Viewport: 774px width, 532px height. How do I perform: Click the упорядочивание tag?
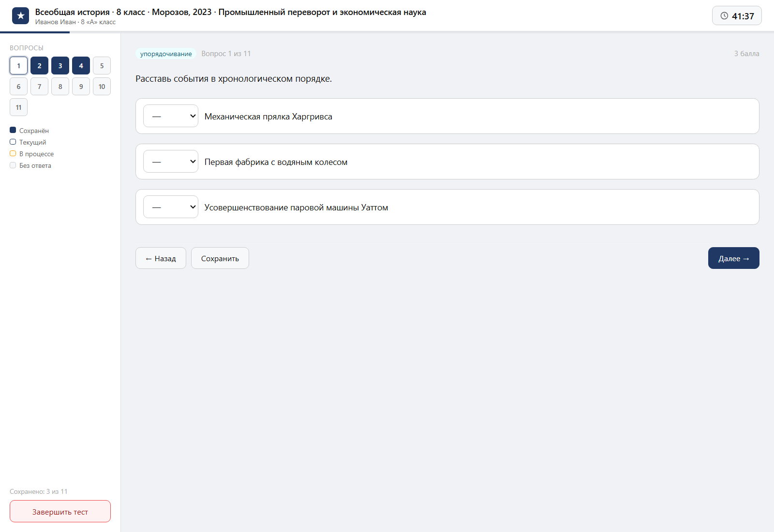point(166,54)
